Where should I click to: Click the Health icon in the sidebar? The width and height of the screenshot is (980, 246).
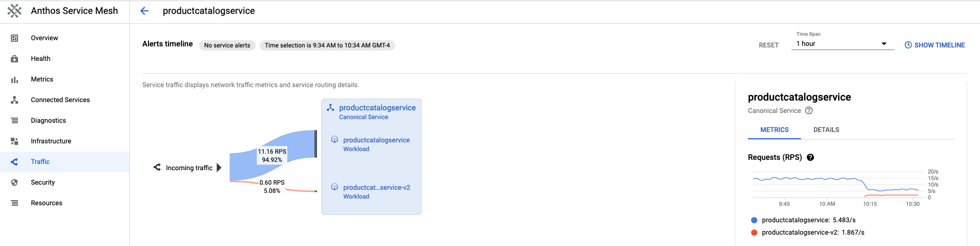14,59
